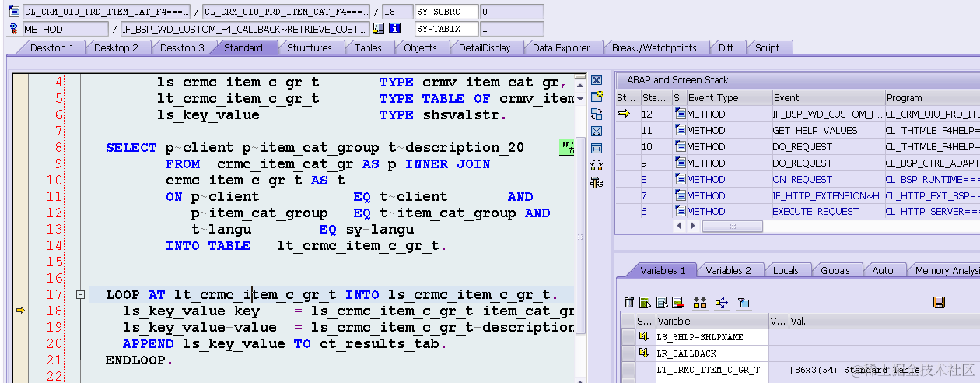Open the Break./Watchpoints tab
The height and width of the screenshot is (383, 980).
654,47
